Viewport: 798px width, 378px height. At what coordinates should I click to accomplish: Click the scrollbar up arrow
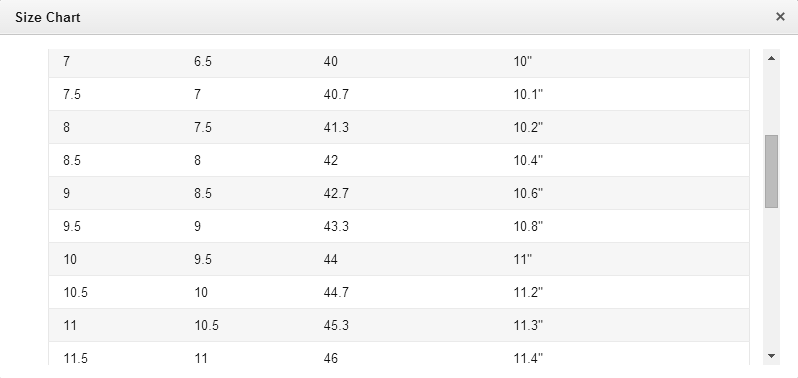pyautogui.click(x=771, y=58)
